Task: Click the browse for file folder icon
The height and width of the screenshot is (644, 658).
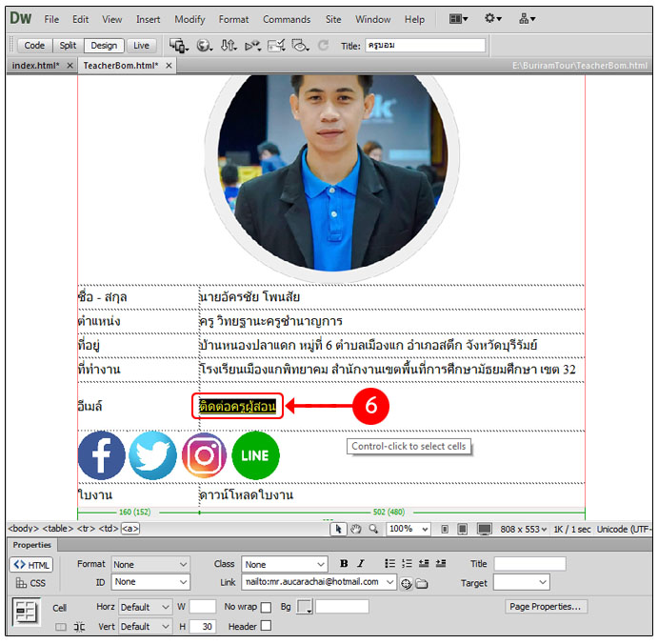Action: 422,583
